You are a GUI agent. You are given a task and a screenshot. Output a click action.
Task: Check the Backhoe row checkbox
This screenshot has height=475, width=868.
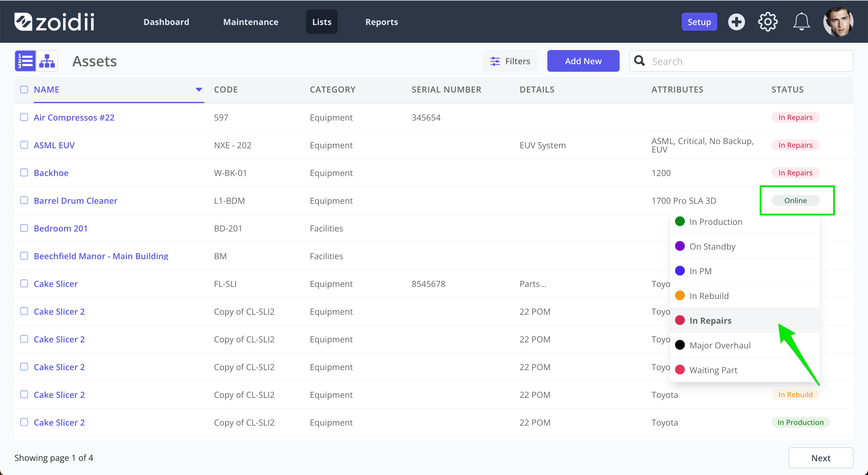point(24,173)
